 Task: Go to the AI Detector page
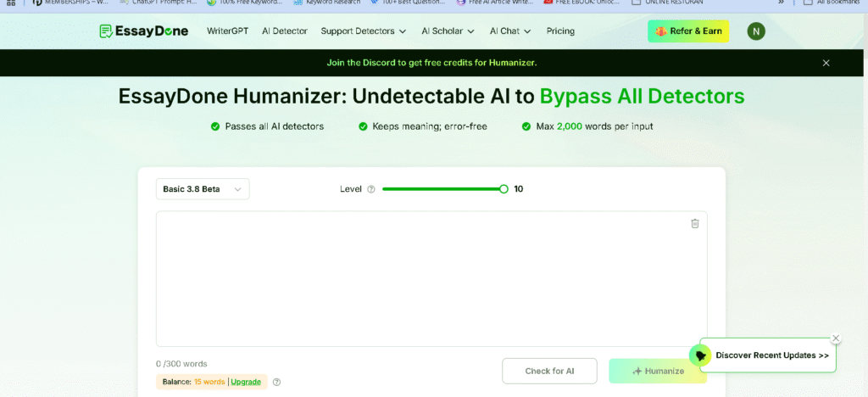[x=285, y=31]
